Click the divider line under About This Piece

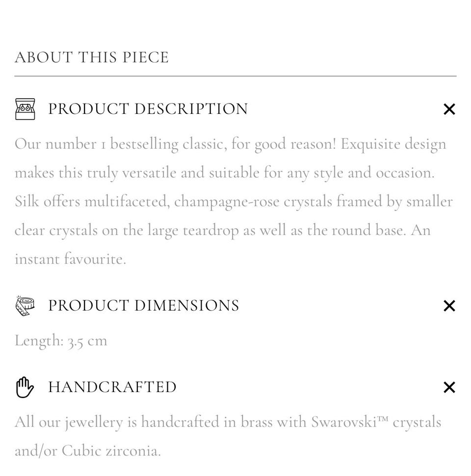tap(235, 76)
